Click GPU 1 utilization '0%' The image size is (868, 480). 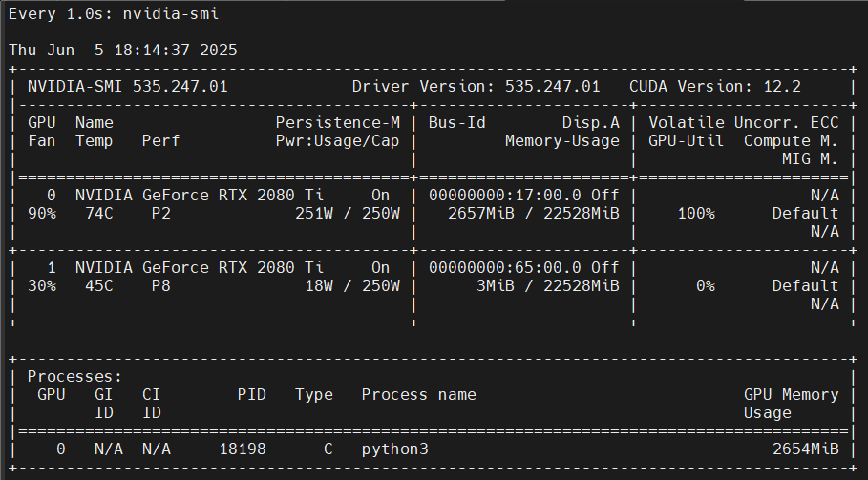click(x=706, y=286)
